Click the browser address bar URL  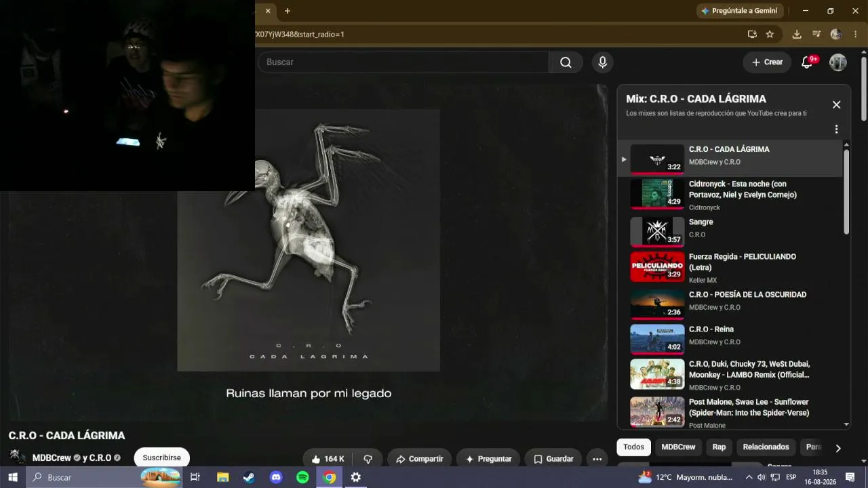pos(299,34)
